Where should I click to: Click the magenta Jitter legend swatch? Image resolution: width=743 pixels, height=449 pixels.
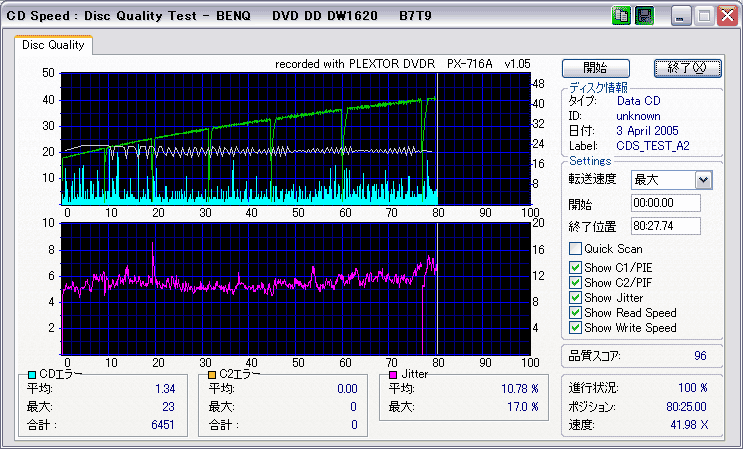(x=393, y=375)
